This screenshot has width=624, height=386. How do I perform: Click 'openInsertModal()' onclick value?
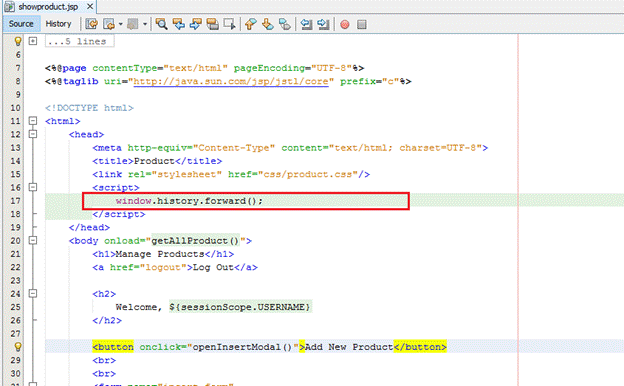pyautogui.click(x=242, y=347)
